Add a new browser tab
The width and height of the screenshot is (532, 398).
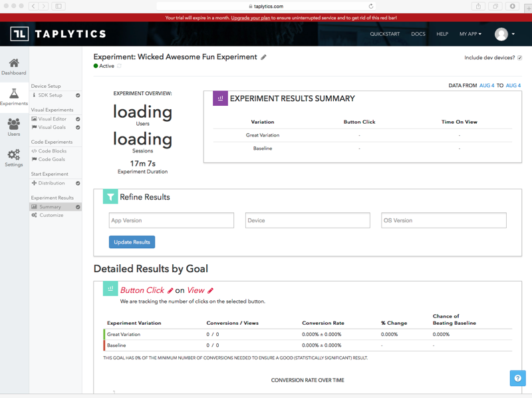pos(529,8)
